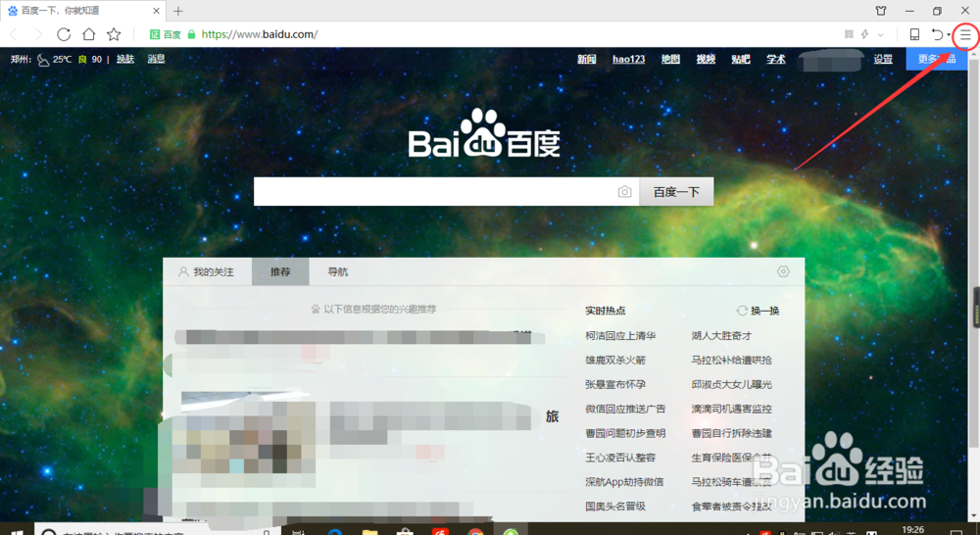The width and height of the screenshot is (980, 535).
Task: Open hot topic 曹园自行拆除违建
Action: (731, 433)
